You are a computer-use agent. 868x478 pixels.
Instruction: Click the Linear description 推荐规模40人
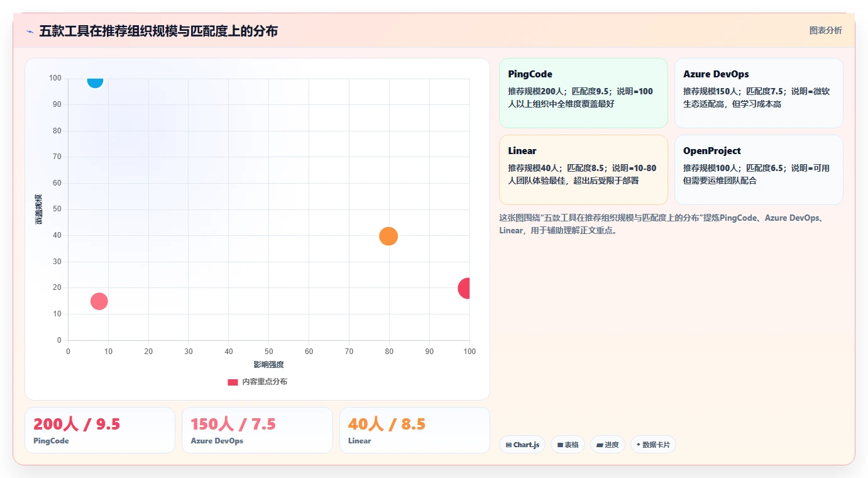[582, 174]
